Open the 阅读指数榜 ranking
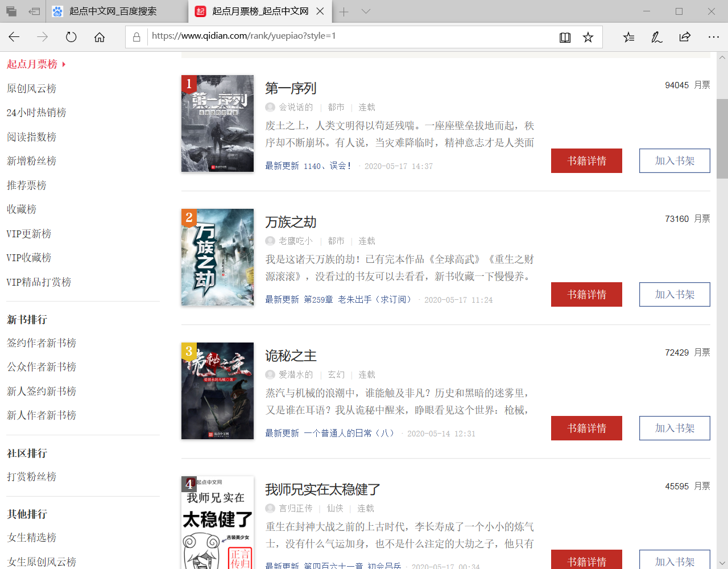Screen dimensions: 728x569 (x=31, y=137)
